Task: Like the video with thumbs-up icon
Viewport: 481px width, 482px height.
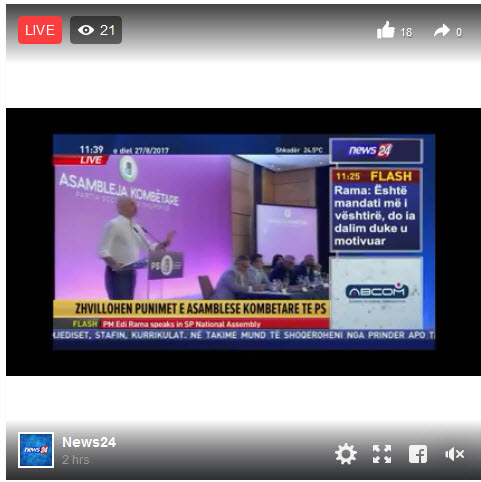Action: [x=386, y=30]
